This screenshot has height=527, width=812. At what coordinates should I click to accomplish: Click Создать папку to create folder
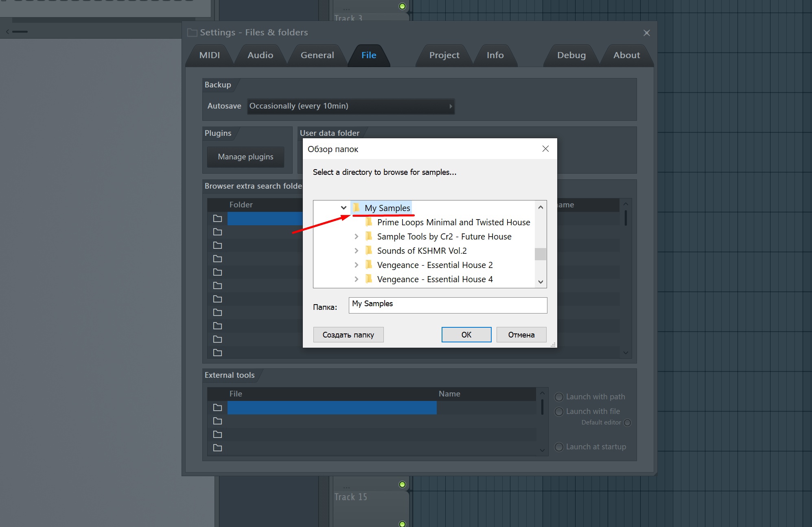point(348,335)
